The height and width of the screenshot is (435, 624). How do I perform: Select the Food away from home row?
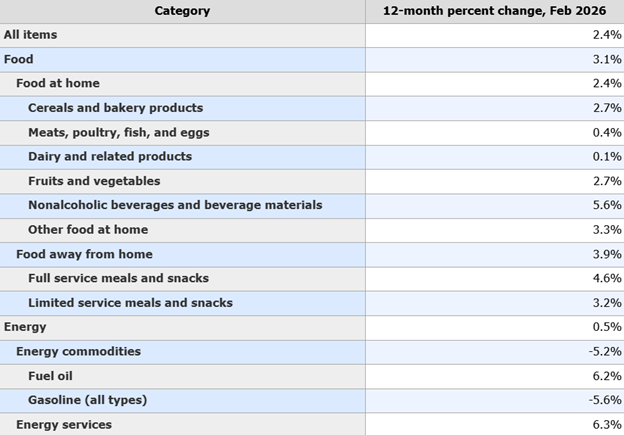point(312,255)
